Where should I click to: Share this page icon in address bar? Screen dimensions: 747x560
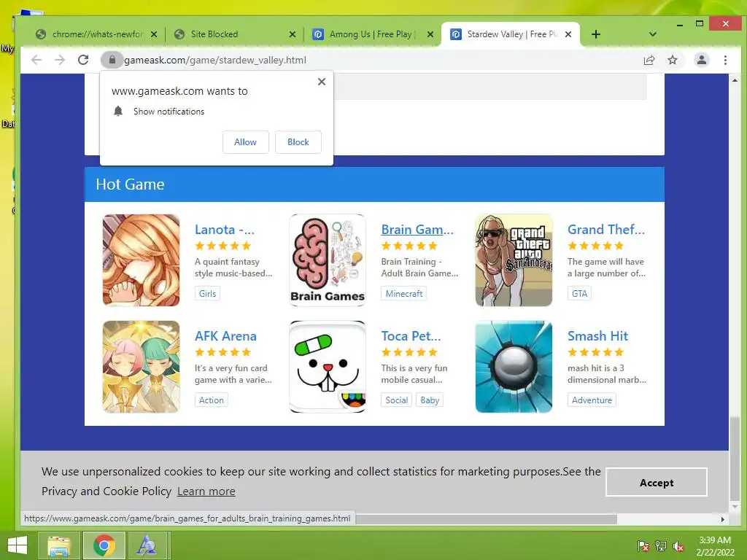click(x=649, y=60)
